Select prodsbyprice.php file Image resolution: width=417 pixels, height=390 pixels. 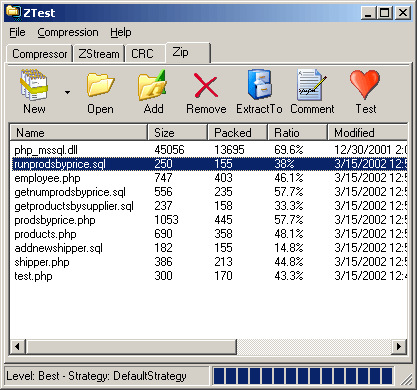pos(55,220)
